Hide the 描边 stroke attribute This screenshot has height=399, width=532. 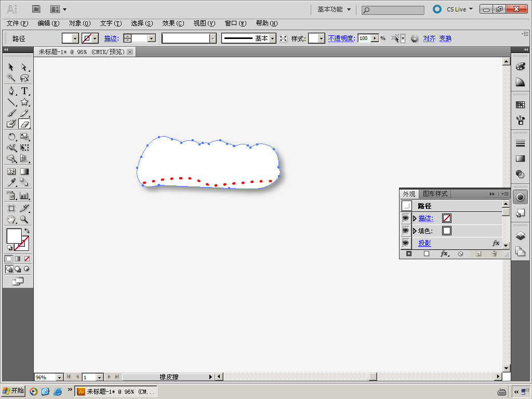pos(405,218)
